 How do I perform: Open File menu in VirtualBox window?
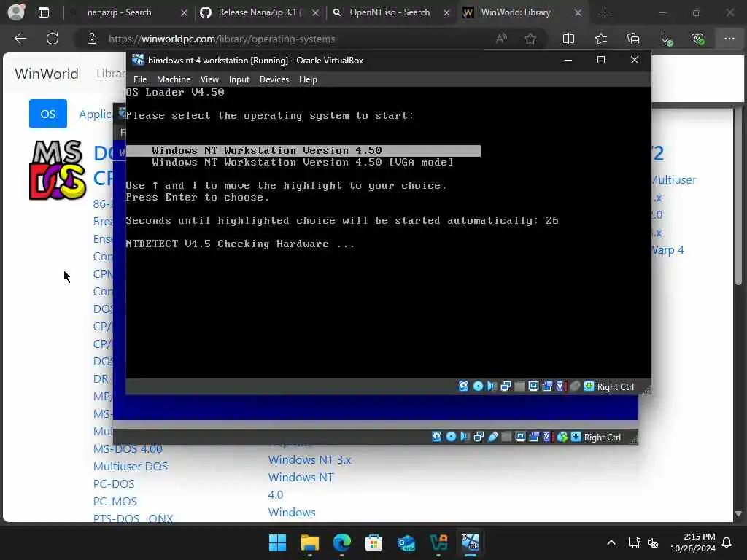click(x=140, y=79)
